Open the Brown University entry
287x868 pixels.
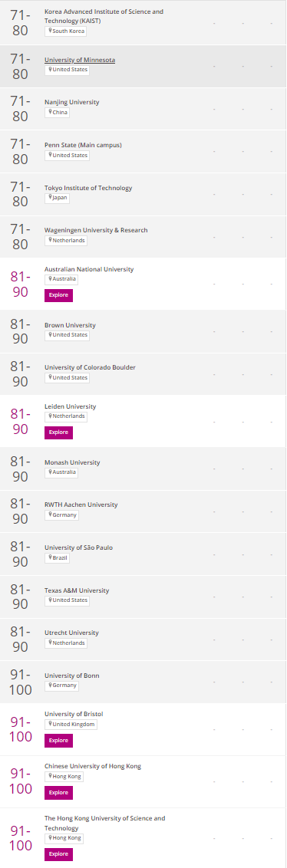(70, 325)
